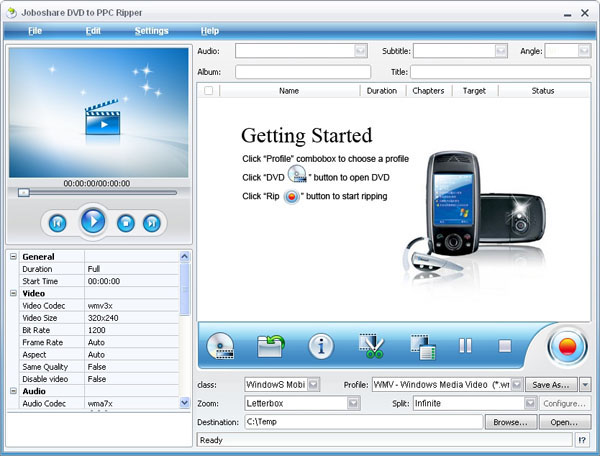The height and width of the screenshot is (456, 600).
Task: Sort by the Name column header
Action: coord(289,91)
